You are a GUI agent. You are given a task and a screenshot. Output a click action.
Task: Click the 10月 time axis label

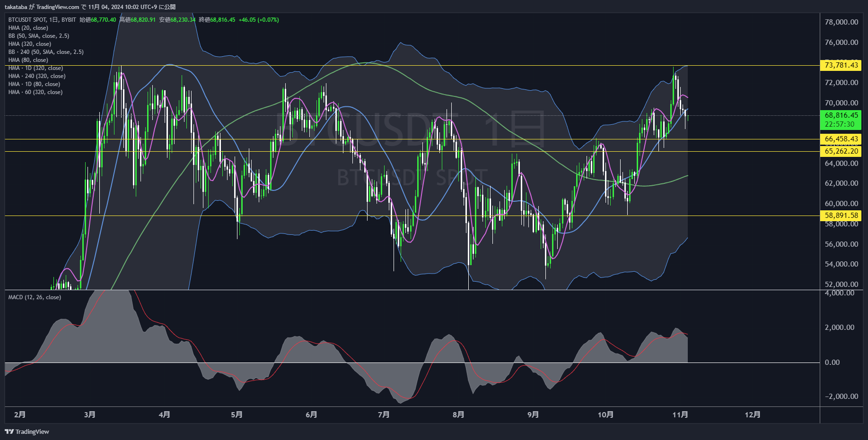[605, 414]
